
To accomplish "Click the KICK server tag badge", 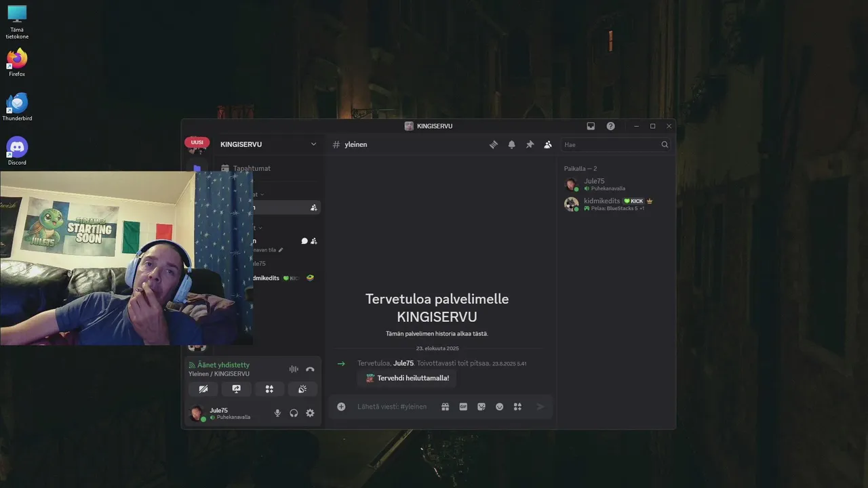I will (x=633, y=201).
